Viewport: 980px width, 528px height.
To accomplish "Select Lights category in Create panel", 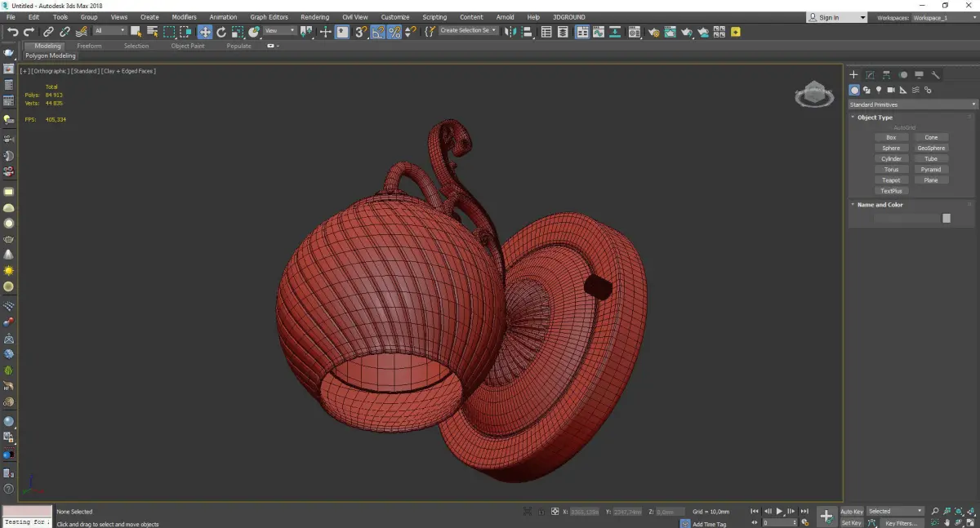I will [879, 90].
